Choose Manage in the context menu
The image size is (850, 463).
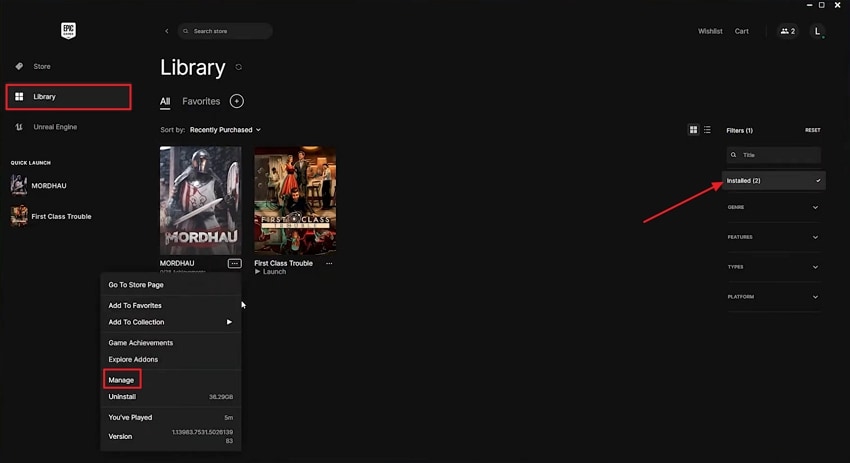point(121,380)
